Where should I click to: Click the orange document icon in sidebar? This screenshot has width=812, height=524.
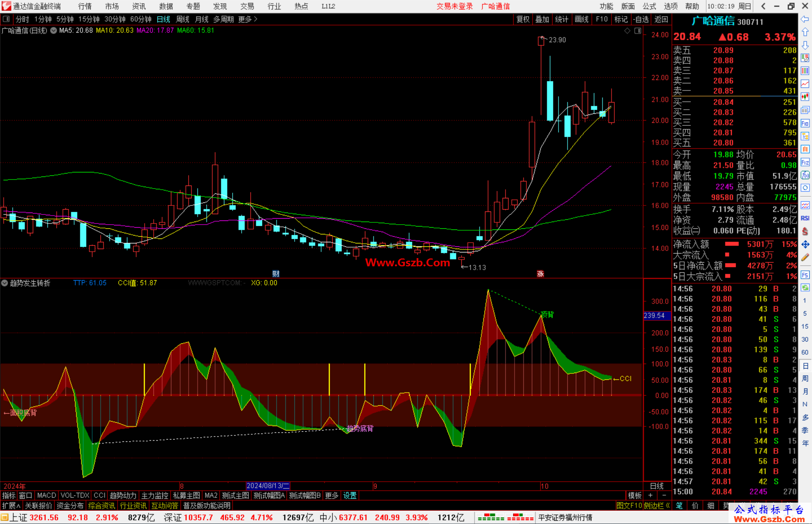pyautogui.click(x=805, y=149)
